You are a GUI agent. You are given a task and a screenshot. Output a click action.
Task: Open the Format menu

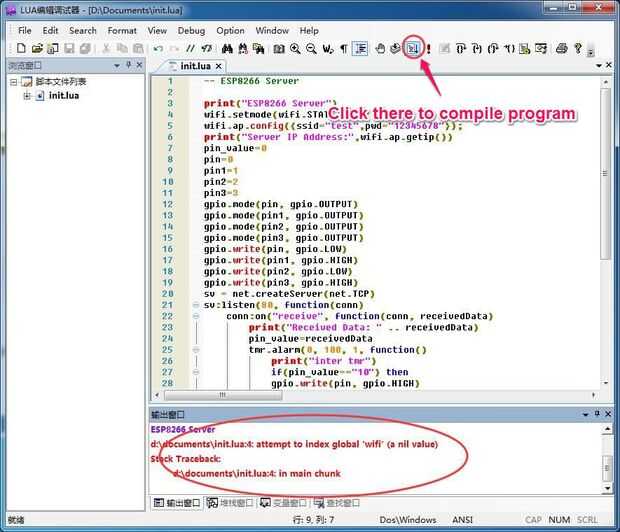pos(122,30)
